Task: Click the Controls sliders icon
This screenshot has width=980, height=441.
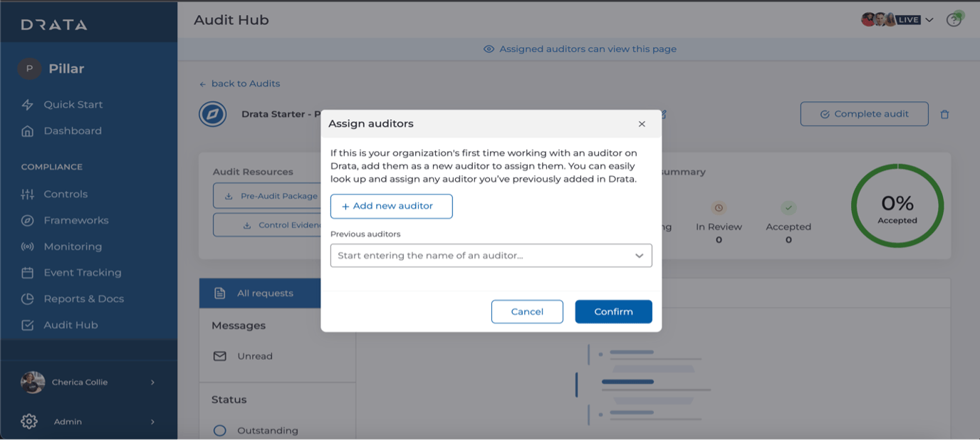Action: (x=28, y=194)
